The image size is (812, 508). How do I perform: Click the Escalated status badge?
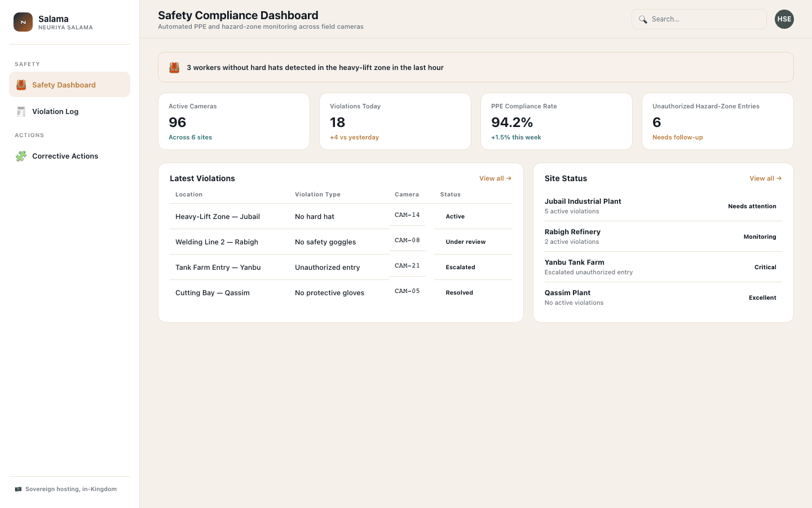(x=461, y=267)
